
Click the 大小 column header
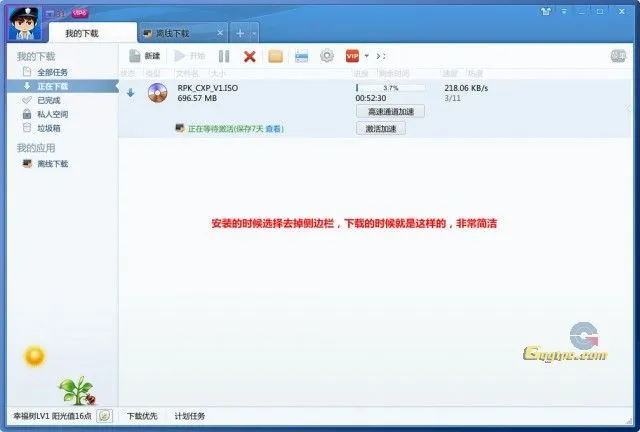click(x=218, y=73)
